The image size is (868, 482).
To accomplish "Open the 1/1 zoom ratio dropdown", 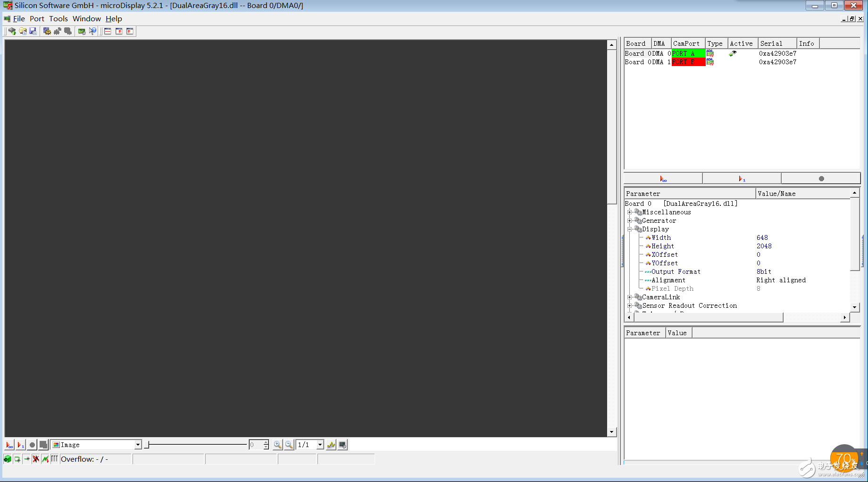I will click(x=320, y=445).
